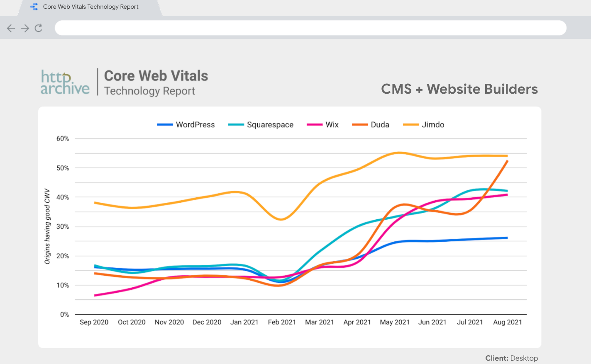Screen dimensions: 591x364
Task: Click the 50% y-axis label
Action: pos(63,168)
